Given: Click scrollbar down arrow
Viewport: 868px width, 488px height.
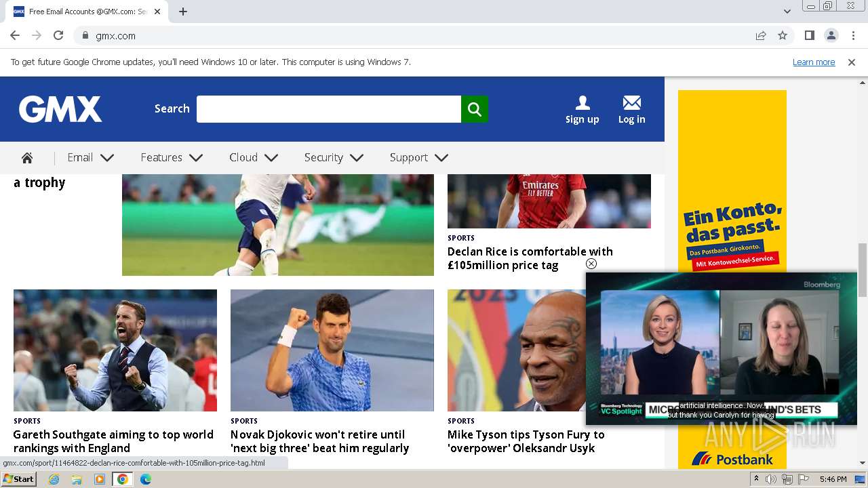Looking at the screenshot, I should [x=863, y=463].
